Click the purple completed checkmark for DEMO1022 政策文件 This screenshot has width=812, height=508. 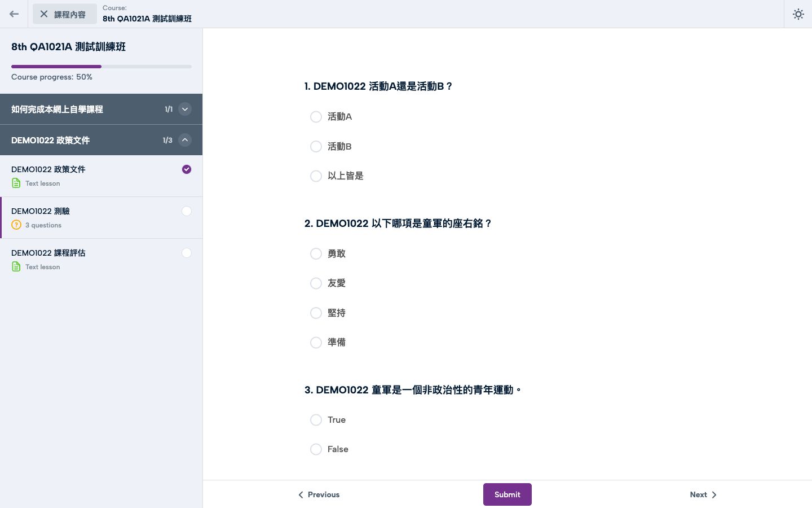pos(187,169)
